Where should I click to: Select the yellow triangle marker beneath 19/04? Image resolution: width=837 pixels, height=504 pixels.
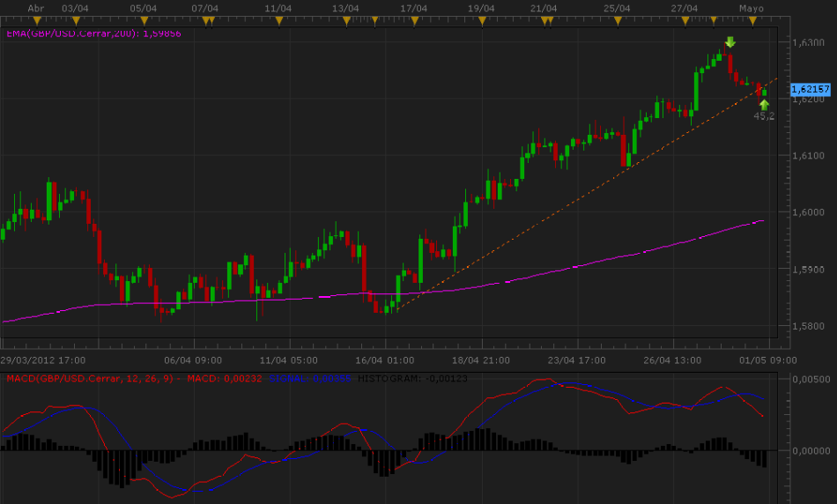coord(482,19)
